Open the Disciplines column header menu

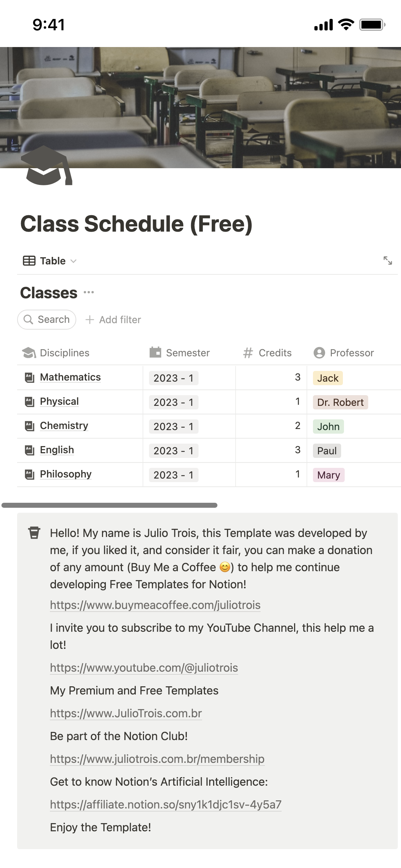click(x=56, y=353)
